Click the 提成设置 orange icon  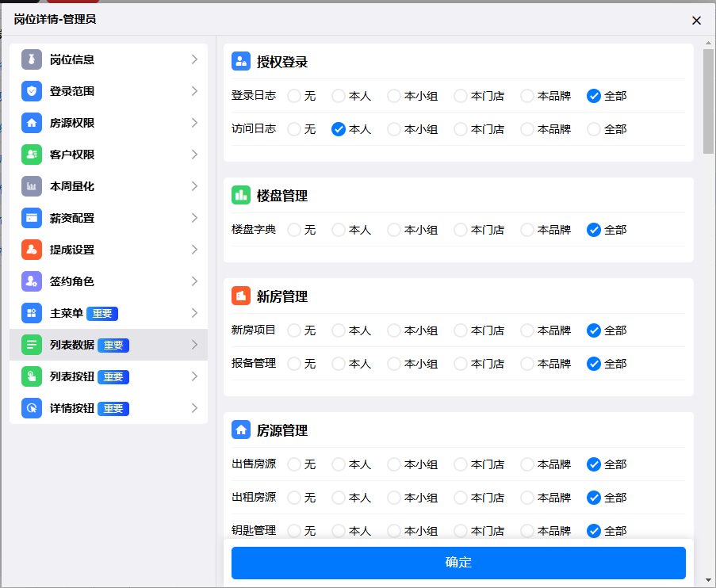[32, 250]
